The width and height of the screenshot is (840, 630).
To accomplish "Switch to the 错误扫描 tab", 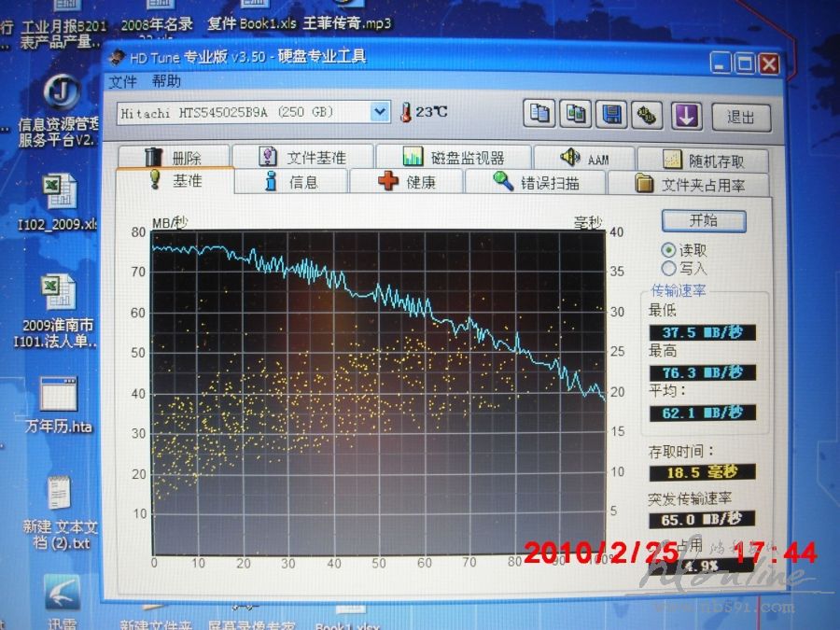I will (537, 182).
